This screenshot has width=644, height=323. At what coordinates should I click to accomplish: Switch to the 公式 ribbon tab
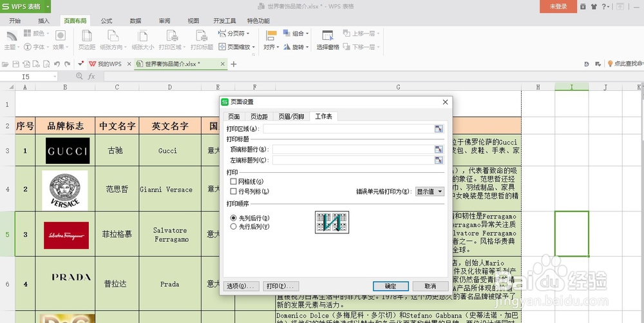click(107, 21)
